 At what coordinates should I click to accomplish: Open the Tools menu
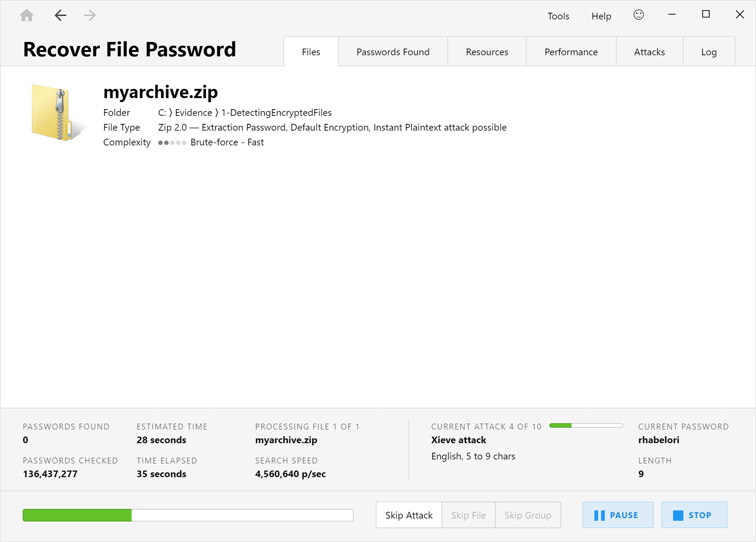click(558, 16)
